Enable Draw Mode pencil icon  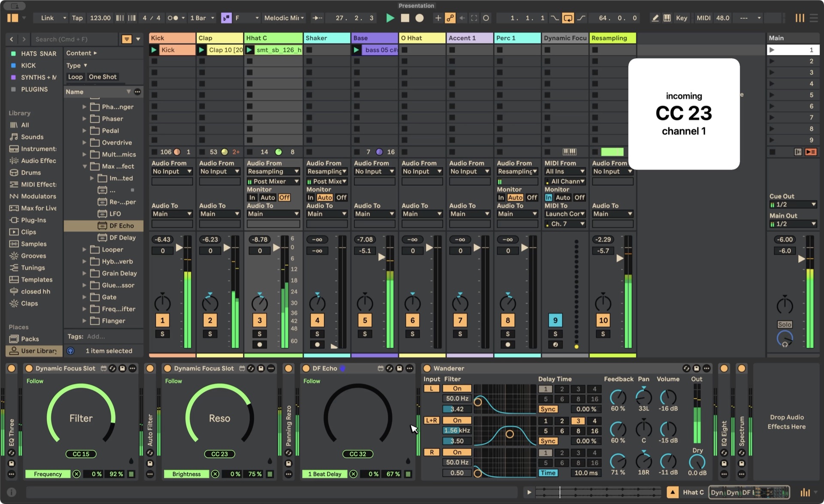[x=655, y=18]
